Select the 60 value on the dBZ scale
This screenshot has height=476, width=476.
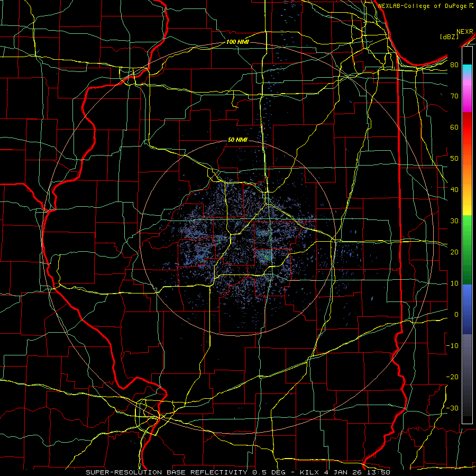click(x=454, y=127)
